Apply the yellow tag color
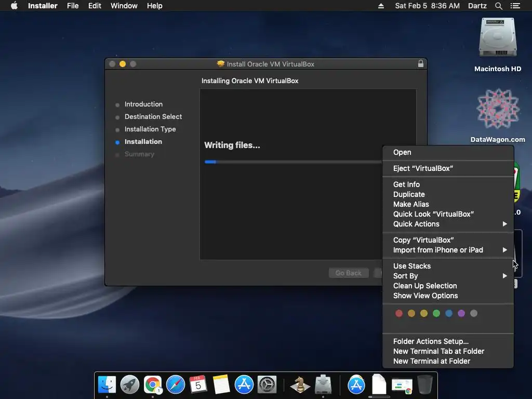The height and width of the screenshot is (399, 532). (x=424, y=313)
